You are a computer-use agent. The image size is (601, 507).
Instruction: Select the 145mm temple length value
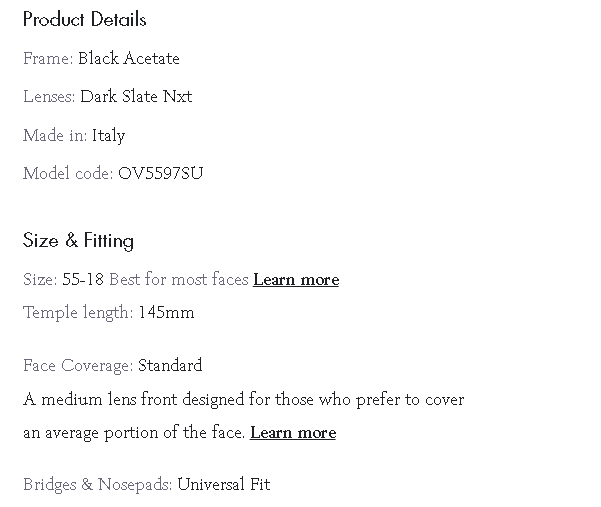pyautogui.click(x=166, y=313)
